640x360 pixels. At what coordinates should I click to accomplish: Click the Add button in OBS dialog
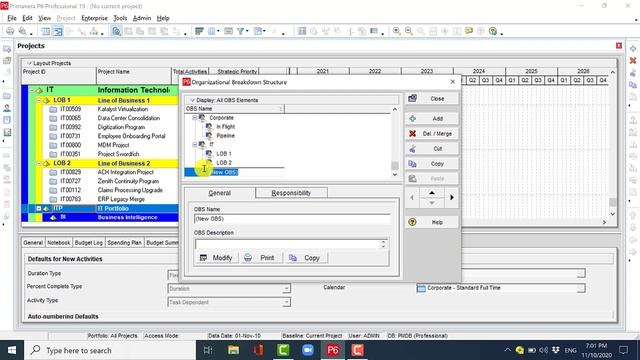pos(432,119)
